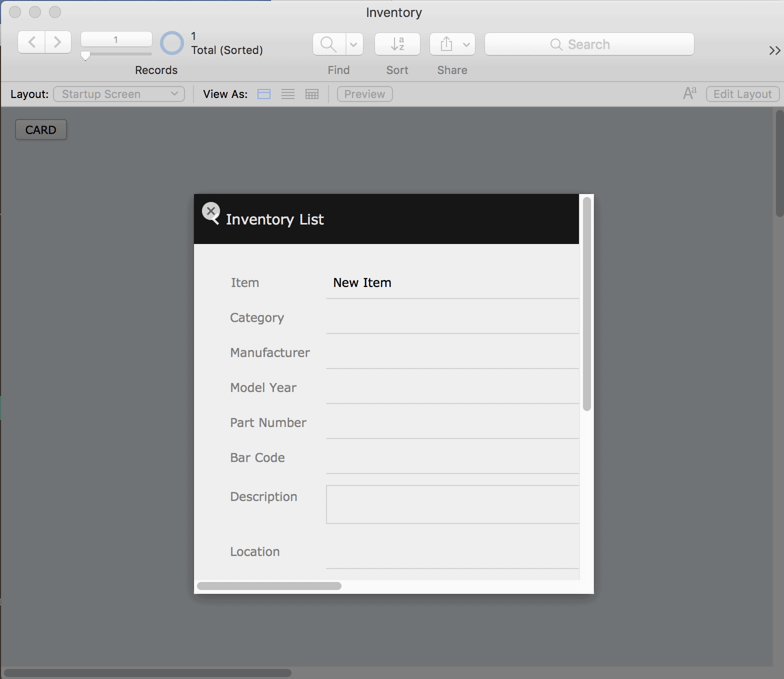Switch to List view icon
The width and height of the screenshot is (784, 679).
point(288,94)
